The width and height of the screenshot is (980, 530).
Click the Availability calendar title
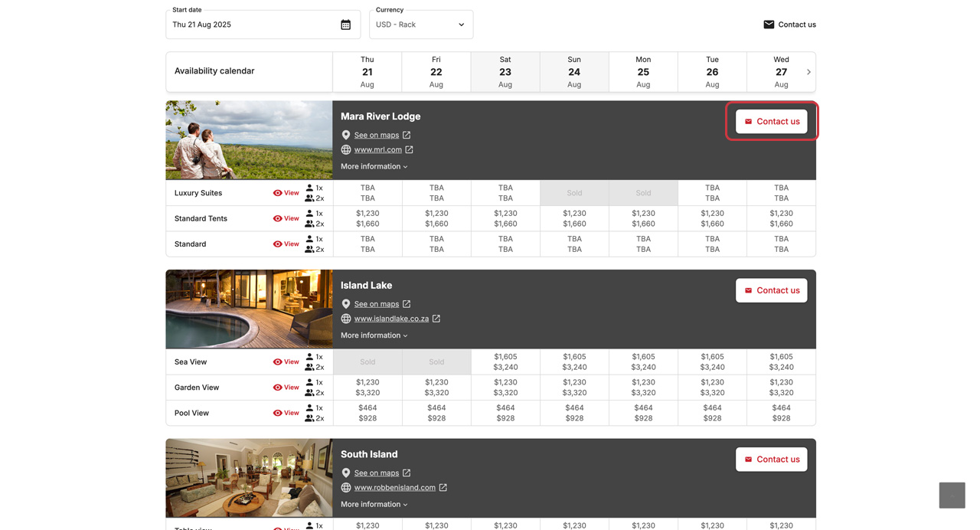[214, 71]
